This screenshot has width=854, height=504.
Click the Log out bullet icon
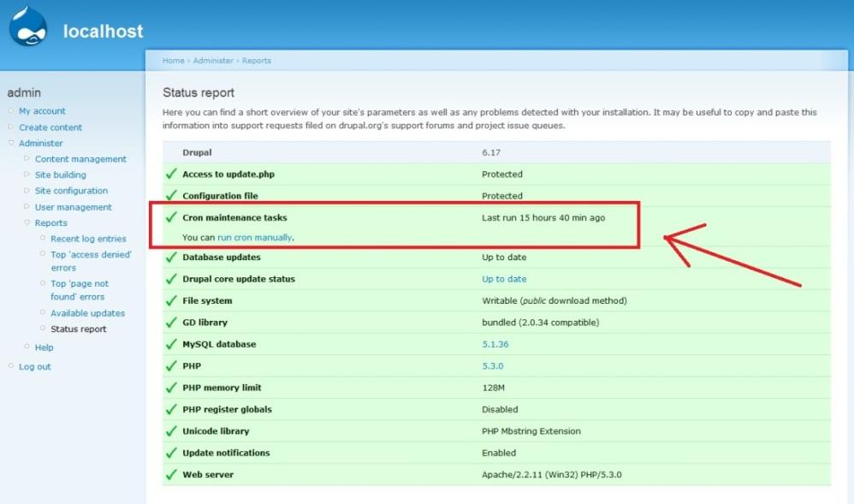tap(11, 366)
